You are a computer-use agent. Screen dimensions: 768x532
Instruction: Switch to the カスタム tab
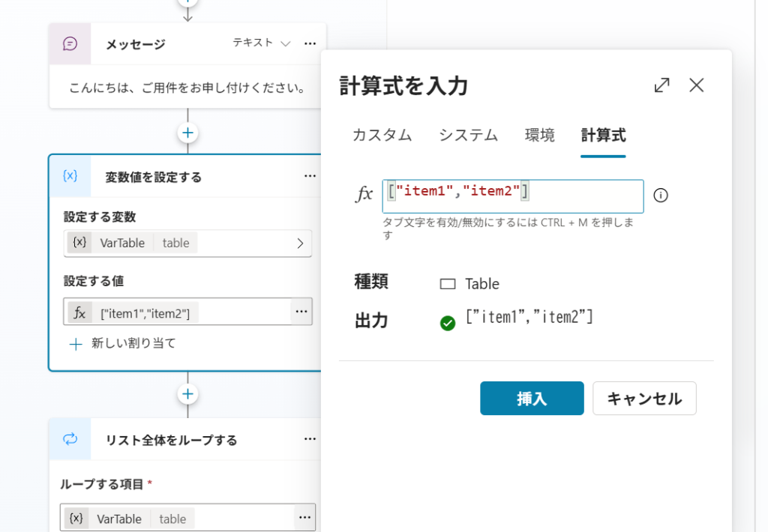click(x=382, y=136)
